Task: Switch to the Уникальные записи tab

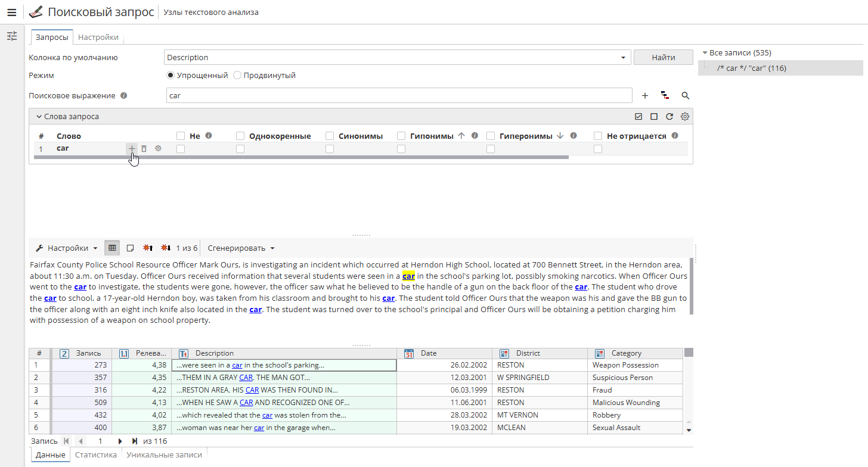Action: (164, 454)
